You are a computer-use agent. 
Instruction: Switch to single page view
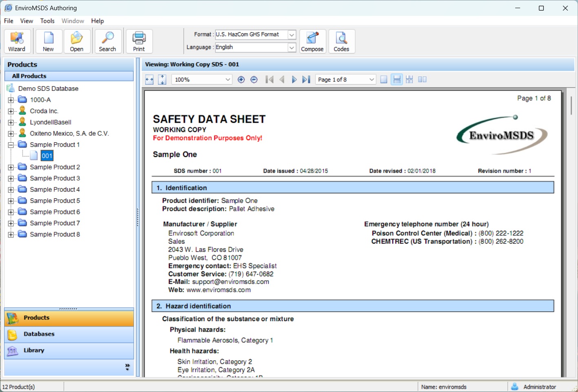click(x=383, y=79)
